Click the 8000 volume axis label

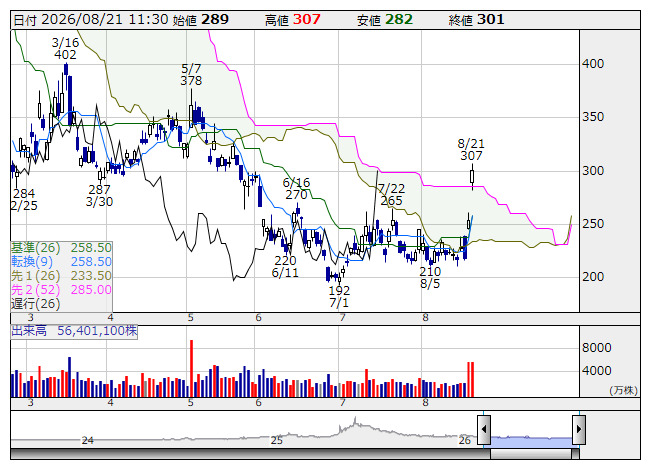click(x=597, y=348)
